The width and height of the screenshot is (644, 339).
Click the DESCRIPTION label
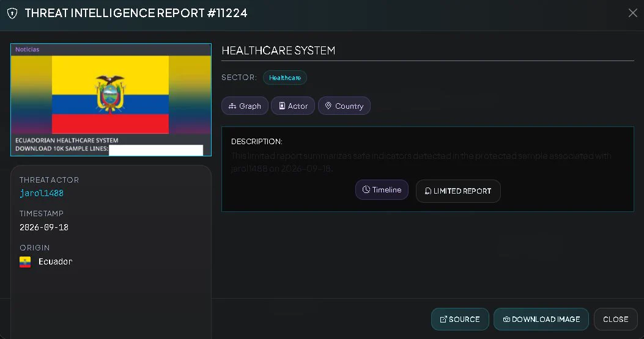tap(257, 142)
